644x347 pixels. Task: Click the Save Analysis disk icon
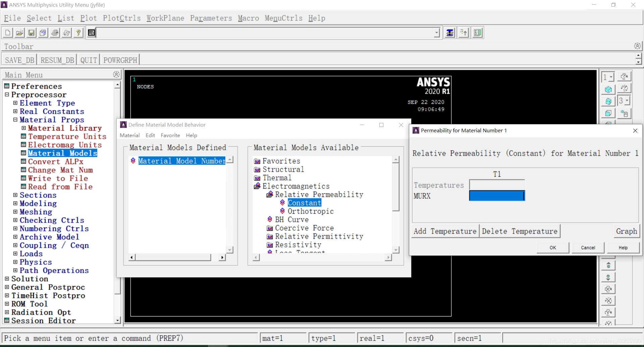point(31,33)
